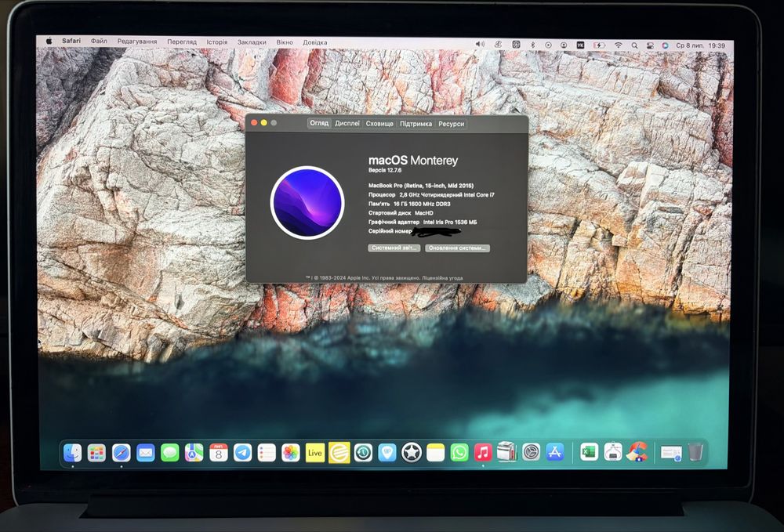
Task: Open УК keyboard input source menu
Action: pos(580,45)
